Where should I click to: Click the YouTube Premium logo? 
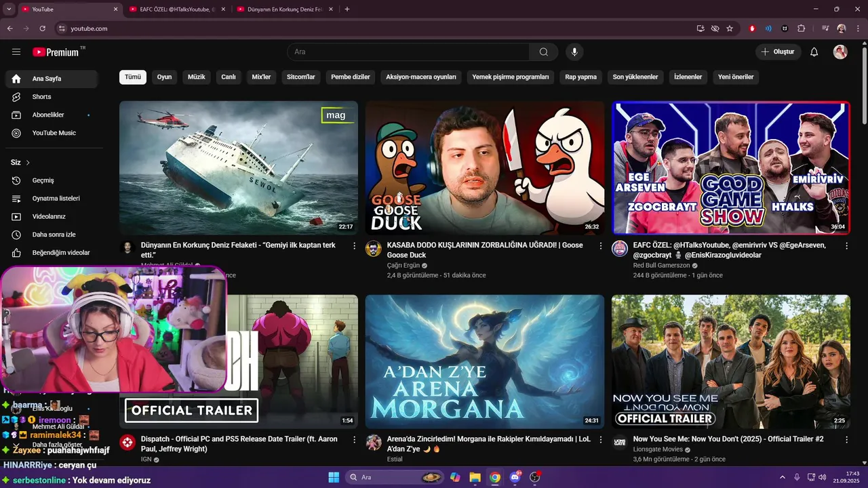point(56,52)
